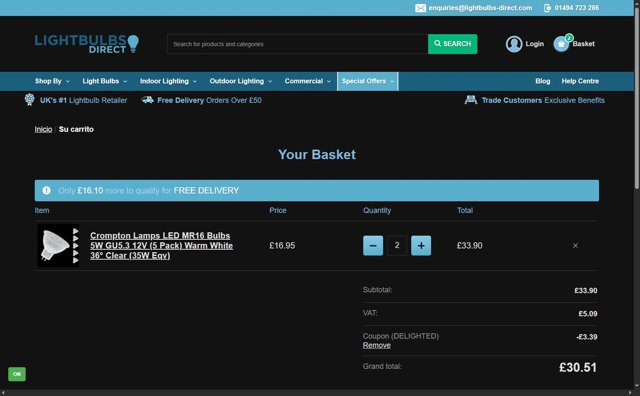Expand the Special Offers dropdown menu

(368, 81)
